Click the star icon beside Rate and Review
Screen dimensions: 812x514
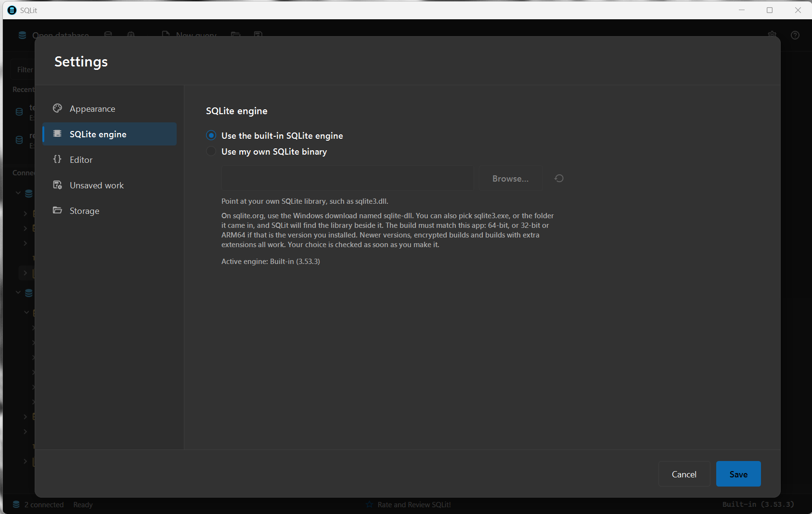pos(370,504)
